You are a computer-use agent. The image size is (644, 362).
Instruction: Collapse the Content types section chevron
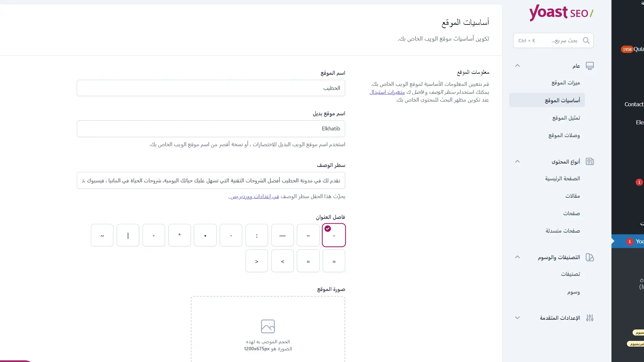[x=517, y=162]
